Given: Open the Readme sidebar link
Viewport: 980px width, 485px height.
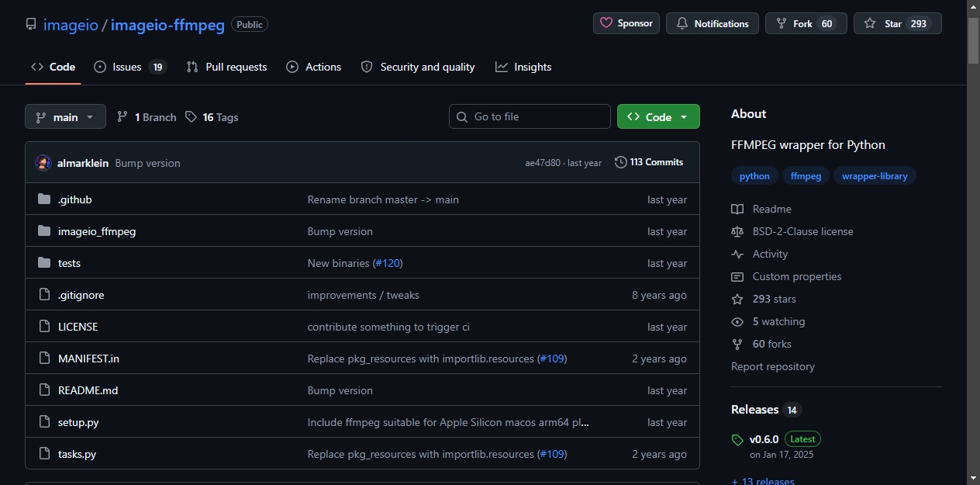Looking at the screenshot, I should (761, 209).
